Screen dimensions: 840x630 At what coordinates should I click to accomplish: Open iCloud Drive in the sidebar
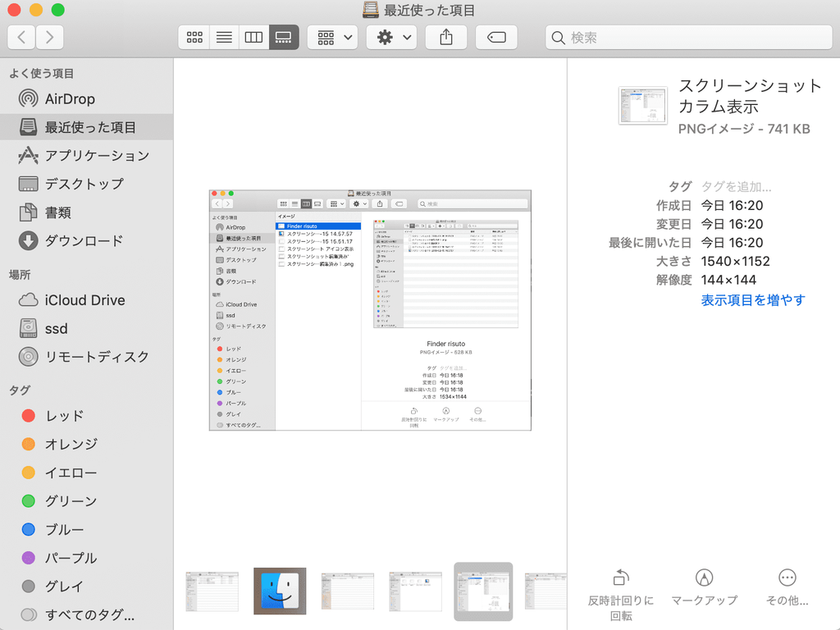pyautogui.click(x=87, y=300)
